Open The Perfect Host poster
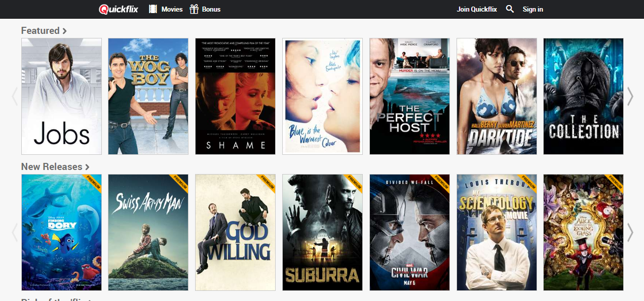644x301 pixels. tap(409, 96)
